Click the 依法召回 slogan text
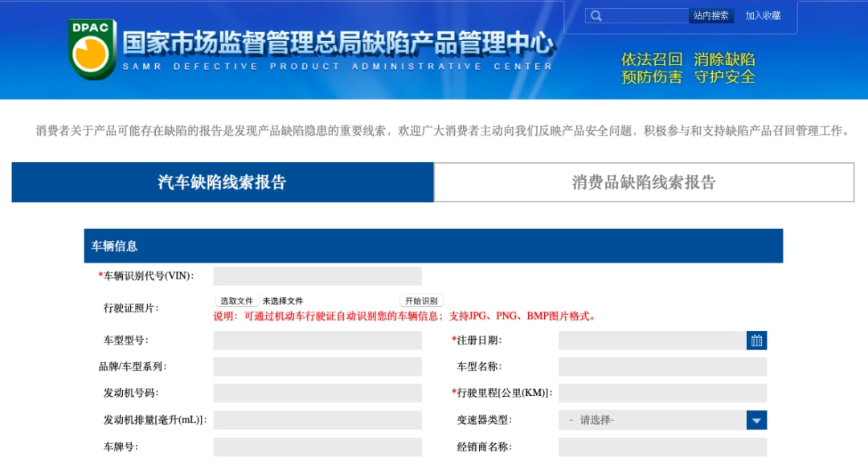This screenshot has height=469, width=868. click(x=652, y=59)
